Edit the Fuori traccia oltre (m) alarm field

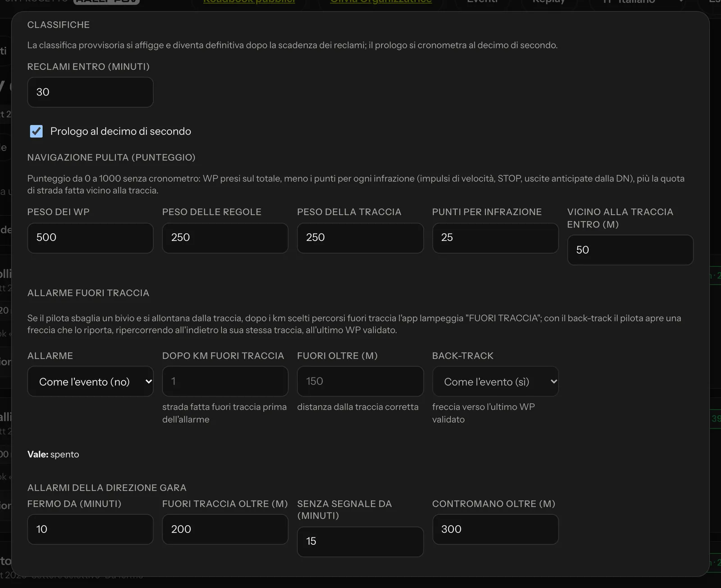pyautogui.click(x=225, y=529)
